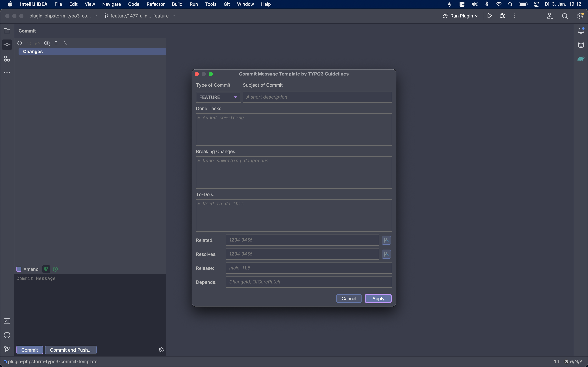Open the Refactor menu
This screenshot has height=367, width=588.
click(x=156, y=4)
